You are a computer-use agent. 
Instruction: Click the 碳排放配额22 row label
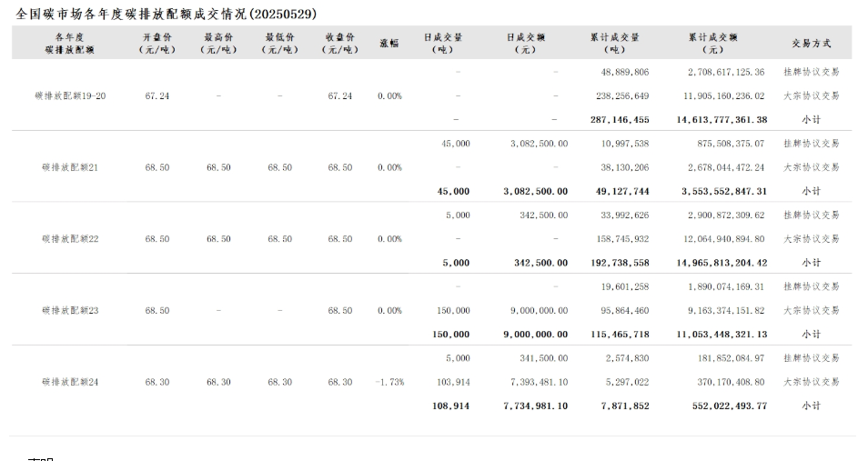(x=70, y=239)
